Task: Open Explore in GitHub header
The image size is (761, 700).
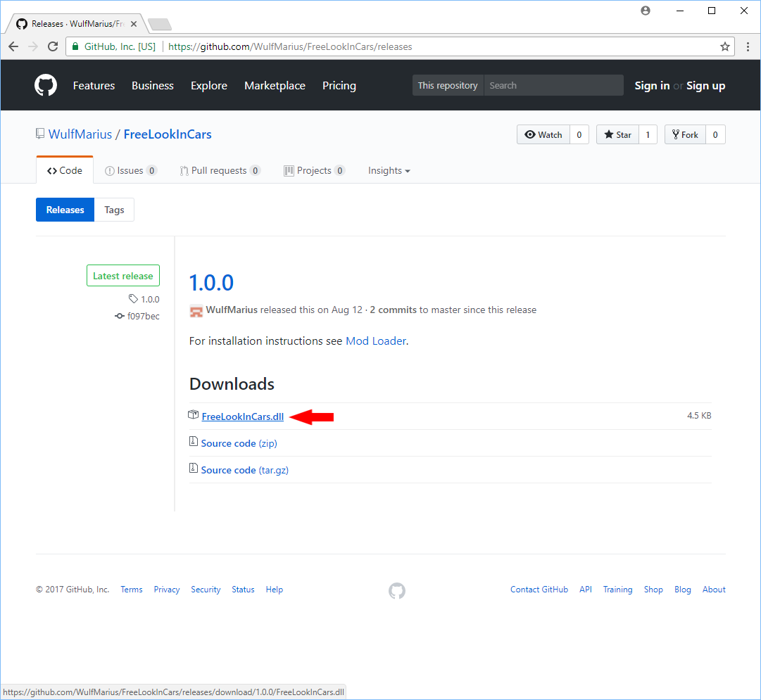Action: coord(208,86)
